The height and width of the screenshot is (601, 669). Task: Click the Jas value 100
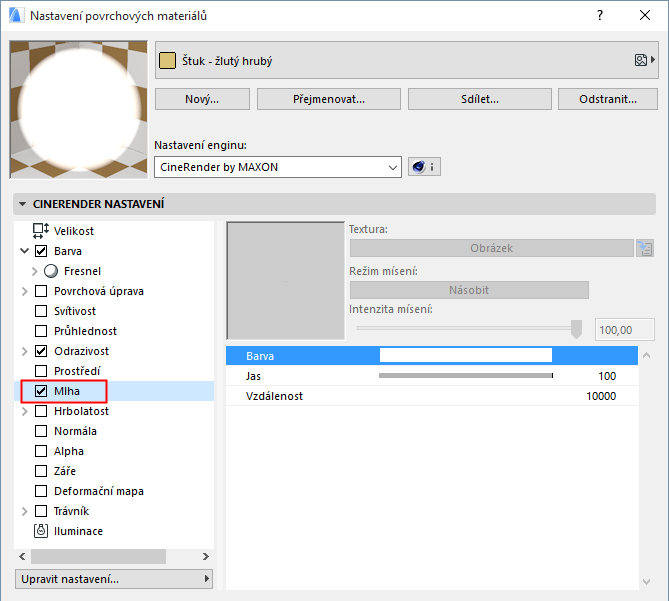(607, 376)
